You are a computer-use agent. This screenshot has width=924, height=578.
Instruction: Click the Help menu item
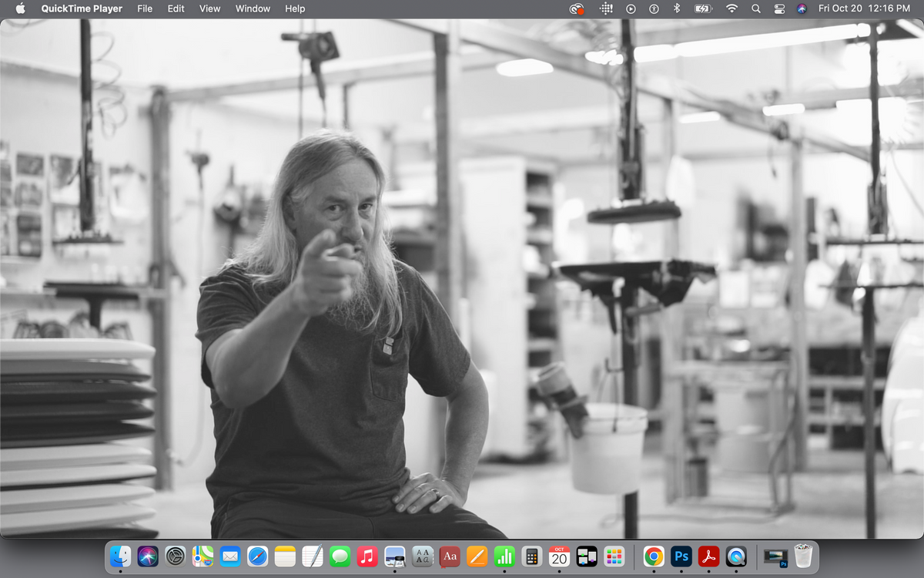coord(295,8)
